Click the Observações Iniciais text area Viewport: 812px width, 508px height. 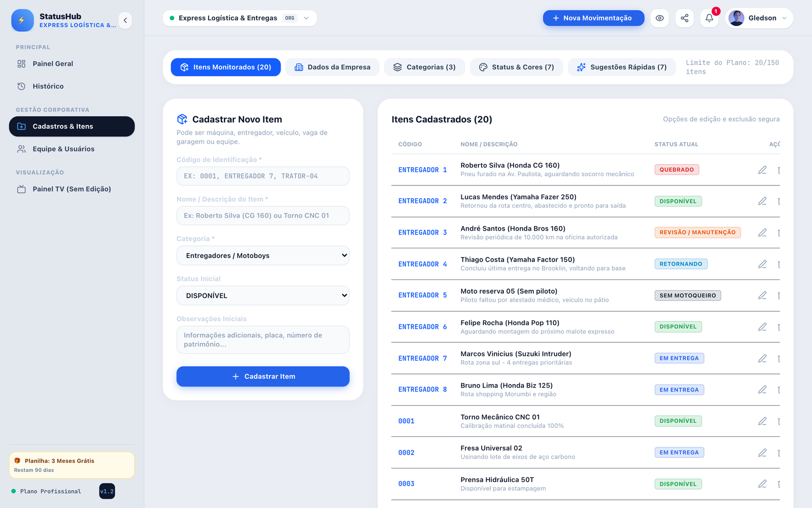(263, 340)
